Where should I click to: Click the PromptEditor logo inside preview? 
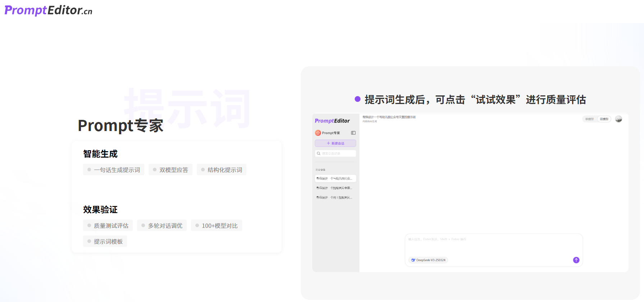point(332,121)
